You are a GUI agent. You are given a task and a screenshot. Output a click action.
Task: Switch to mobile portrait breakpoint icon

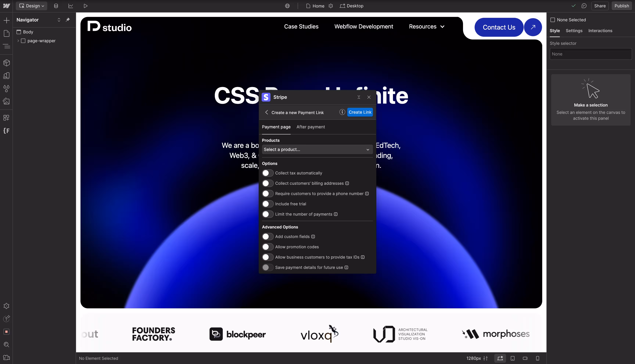pos(537,358)
